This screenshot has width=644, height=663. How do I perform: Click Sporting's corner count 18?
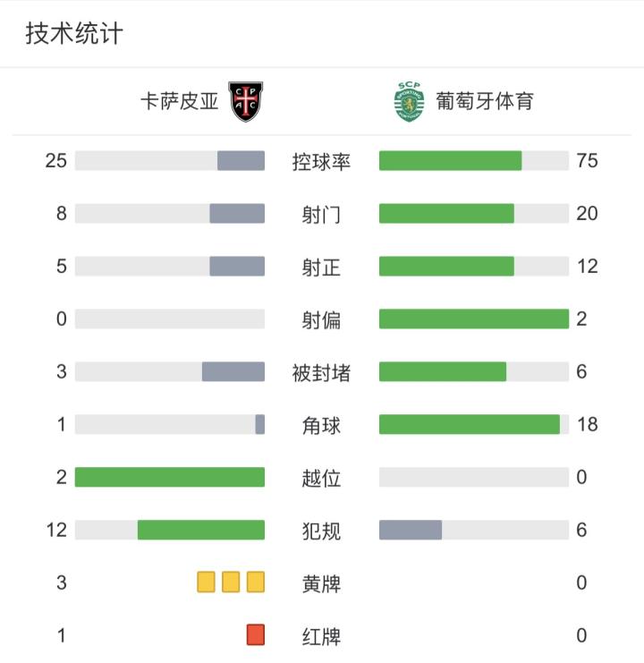(x=587, y=424)
